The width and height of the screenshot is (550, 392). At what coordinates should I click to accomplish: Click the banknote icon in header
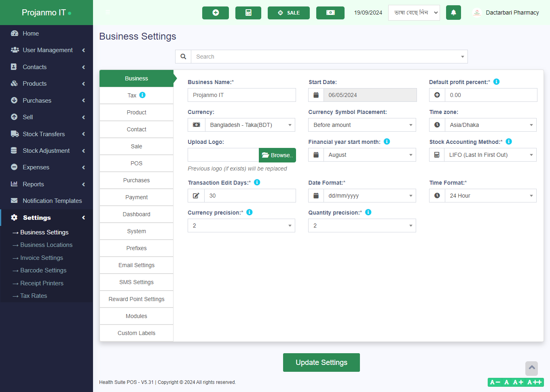click(x=330, y=13)
